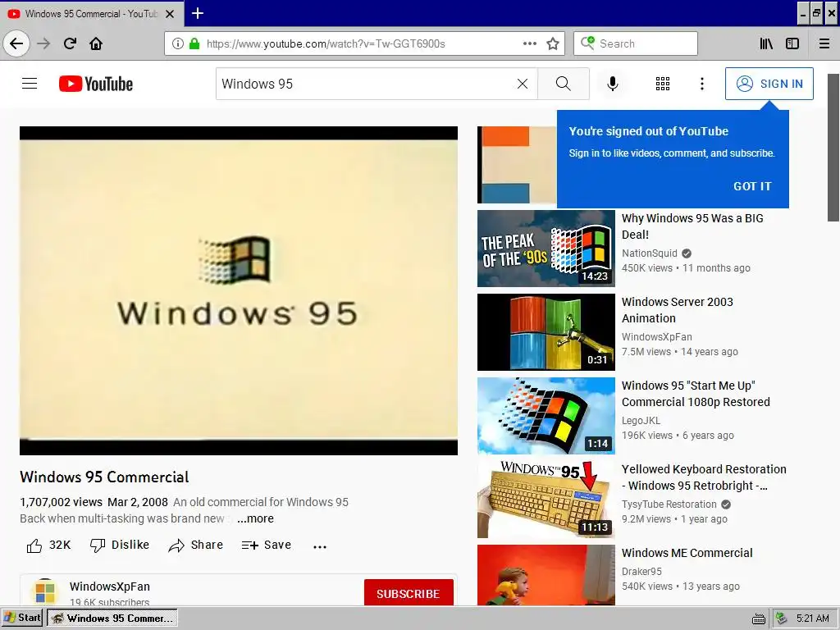Viewport: 840px width, 630px height.
Task: Open the Windows Server 2003 Animation thumbnail
Action: click(x=546, y=332)
